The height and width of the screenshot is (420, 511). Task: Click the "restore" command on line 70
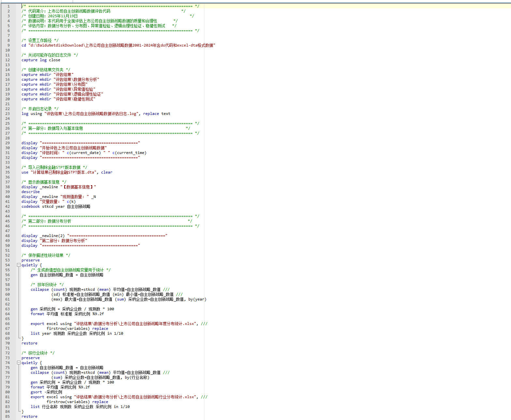[x=30, y=343]
